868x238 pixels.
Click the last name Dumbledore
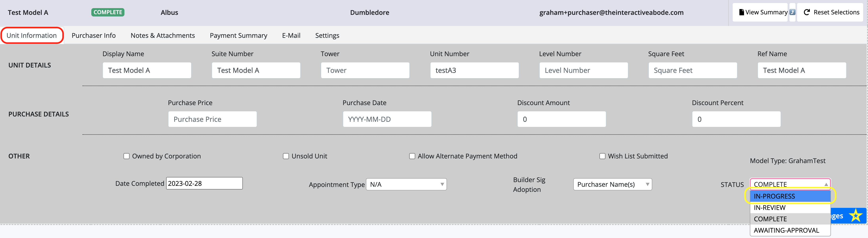click(370, 13)
